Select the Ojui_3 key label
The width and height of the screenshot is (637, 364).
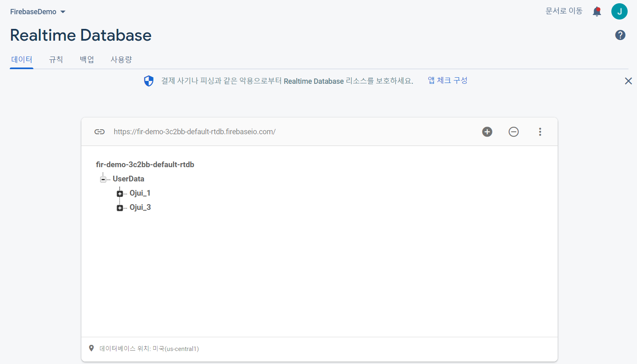pos(140,207)
